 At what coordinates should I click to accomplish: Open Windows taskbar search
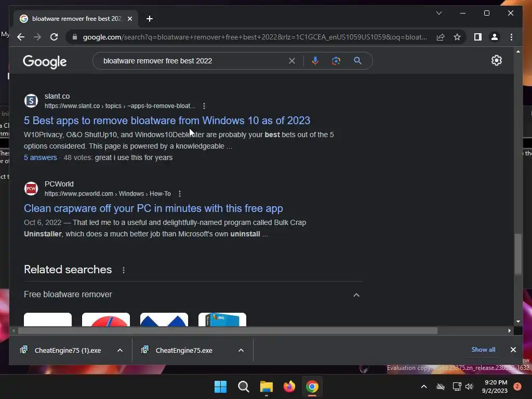click(243, 387)
